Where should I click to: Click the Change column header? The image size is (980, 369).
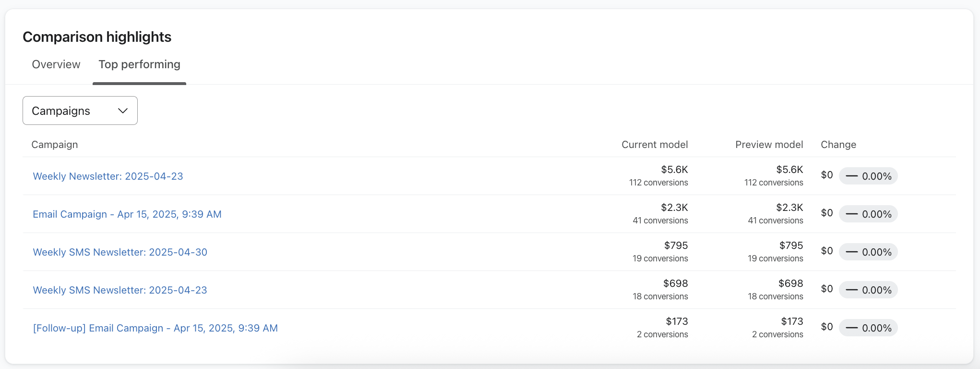(838, 145)
